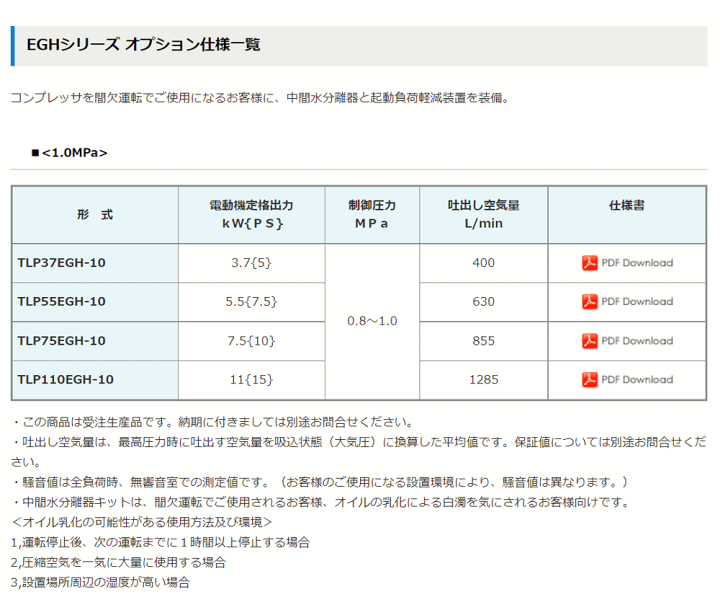720x610 pixels.
Task: Click the line <オイル乳化の可能性がある使用方法及び環境>
Action: click(141, 522)
